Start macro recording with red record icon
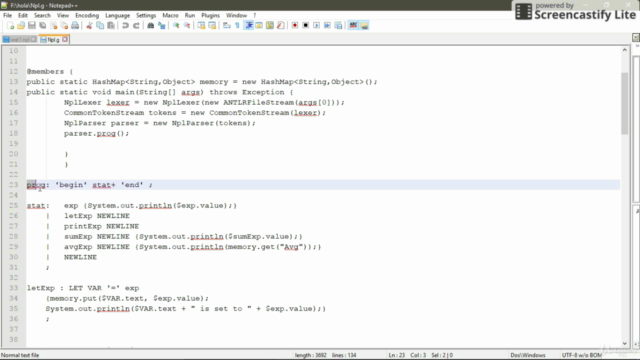Screen dimensions: 640x360 click(295, 26)
